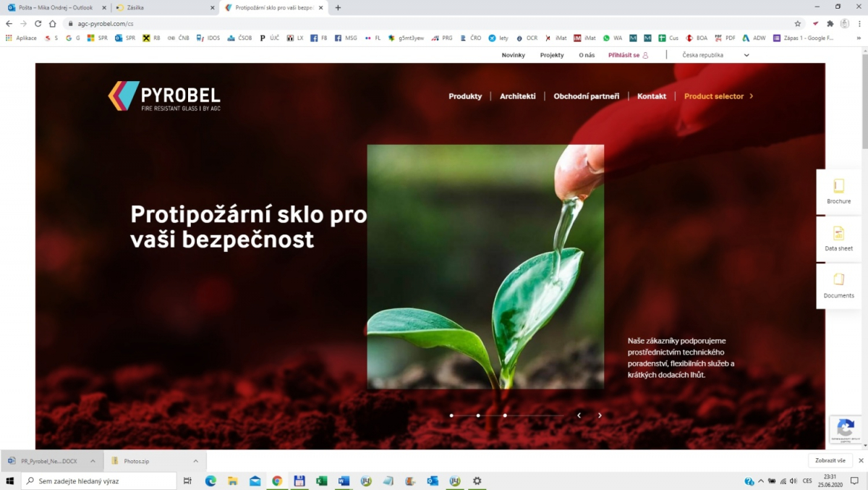Image resolution: width=868 pixels, height=490 pixels.
Task: Expand options for the Photos.zip download
Action: click(195, 460)
